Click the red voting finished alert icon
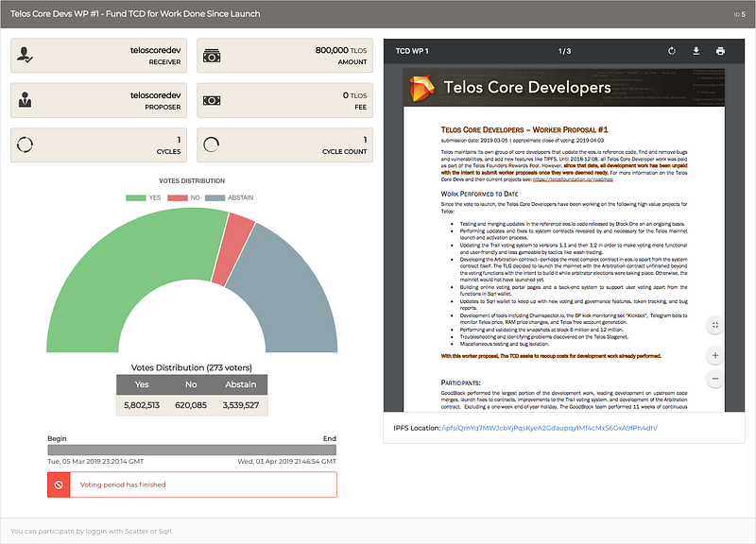756x544 pixels. [x=59, y=484]
